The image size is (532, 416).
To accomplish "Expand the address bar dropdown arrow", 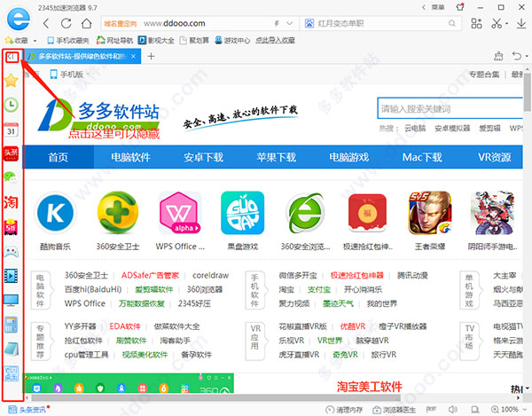I will [289, 23].
